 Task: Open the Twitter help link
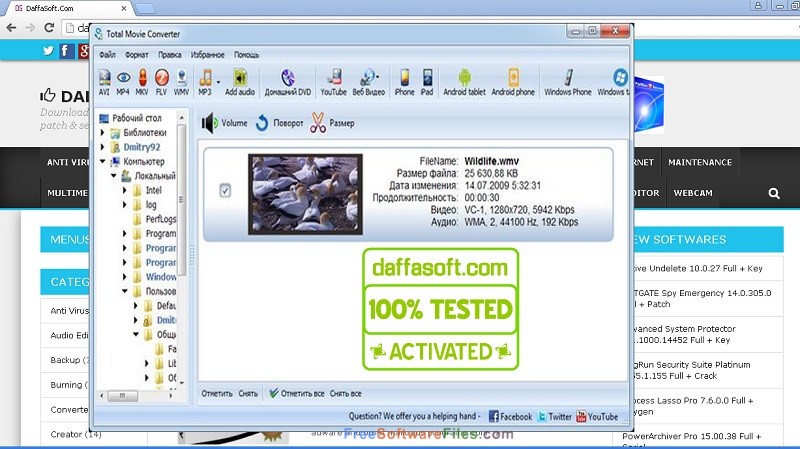(555, 416)
